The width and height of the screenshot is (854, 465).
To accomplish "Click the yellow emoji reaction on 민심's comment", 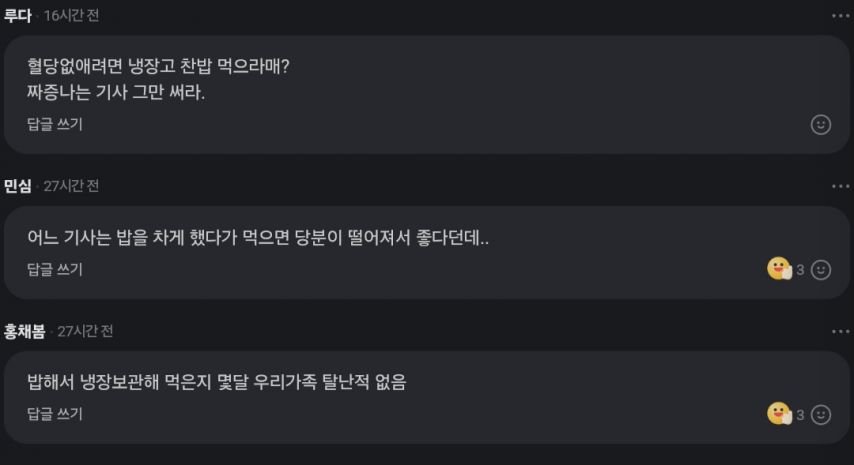I will (779, 269).
